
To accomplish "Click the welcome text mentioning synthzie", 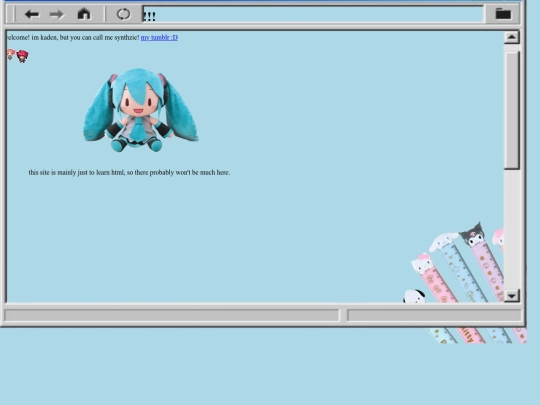I will (73, 37).
